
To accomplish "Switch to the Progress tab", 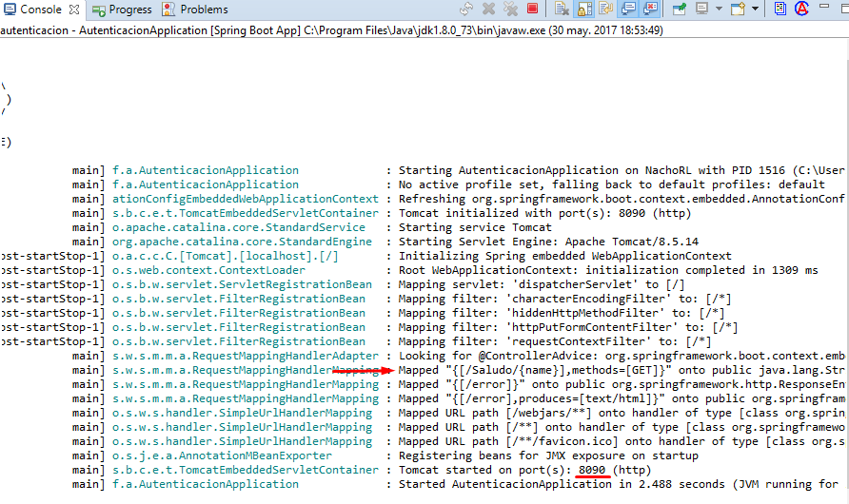I will click(122, 10).
